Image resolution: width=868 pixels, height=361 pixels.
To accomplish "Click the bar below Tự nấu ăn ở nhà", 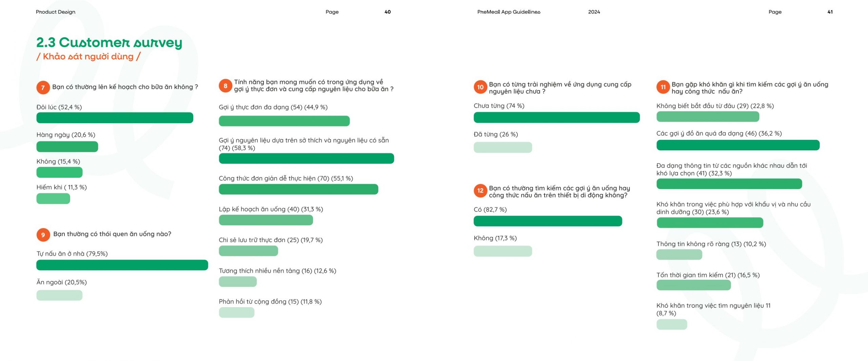I will (122, 265).
